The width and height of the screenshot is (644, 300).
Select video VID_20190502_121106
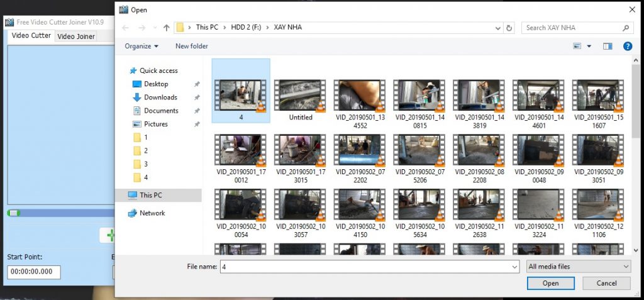[x=598, y=214]
